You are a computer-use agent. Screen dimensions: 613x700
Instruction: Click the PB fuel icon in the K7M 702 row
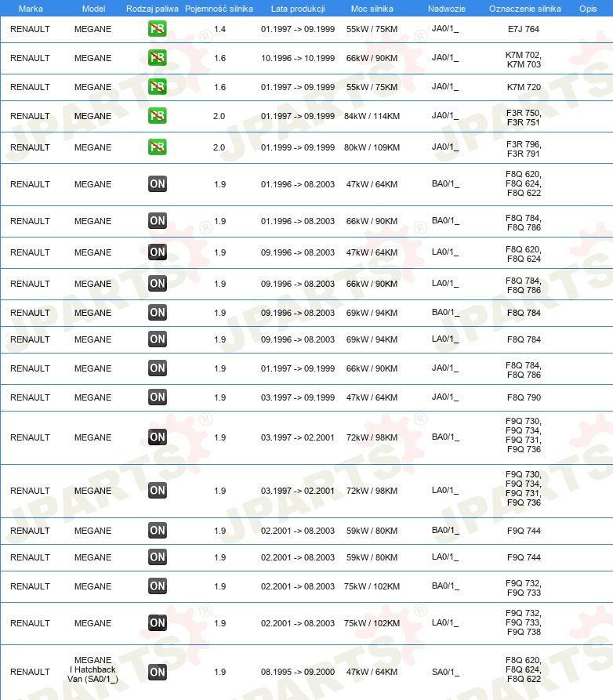coord(157,58)
